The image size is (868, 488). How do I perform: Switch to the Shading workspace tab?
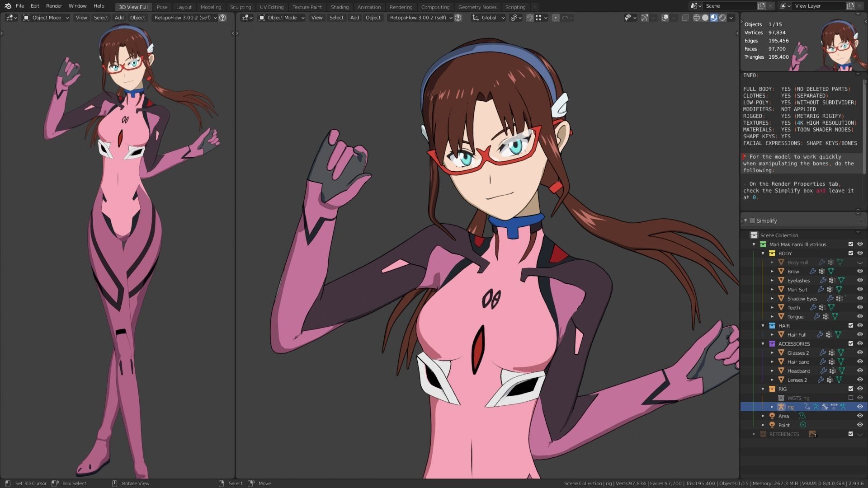coord(340,7)
